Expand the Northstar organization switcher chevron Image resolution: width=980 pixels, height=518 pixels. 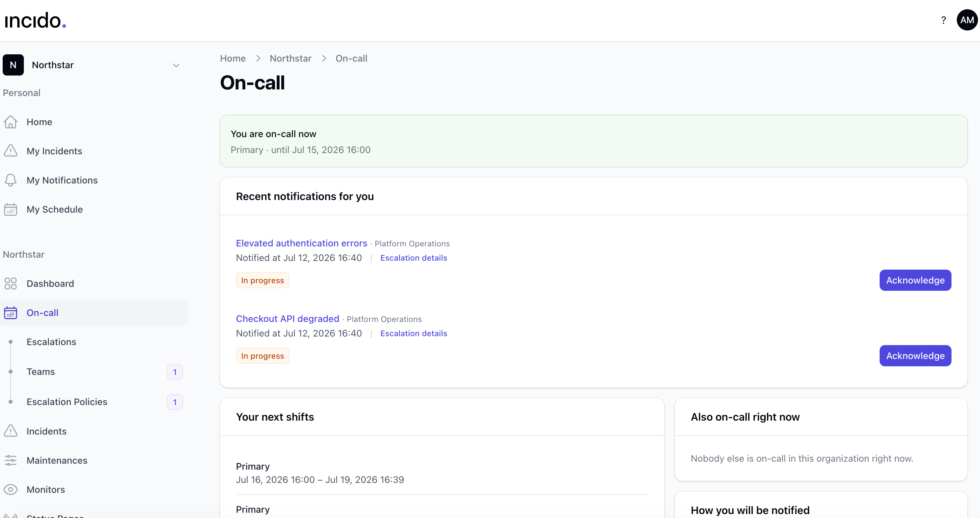(x=176, y=66)
